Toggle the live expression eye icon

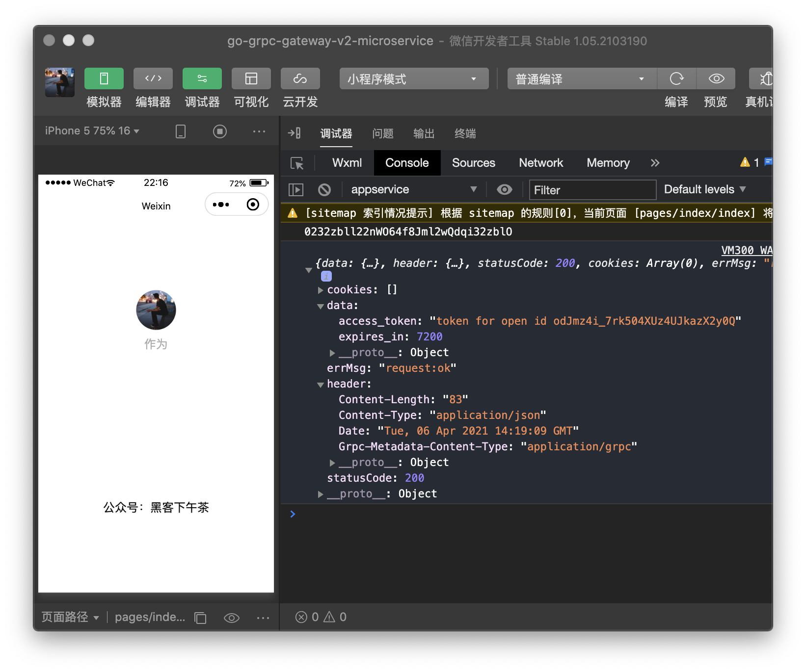504,189
